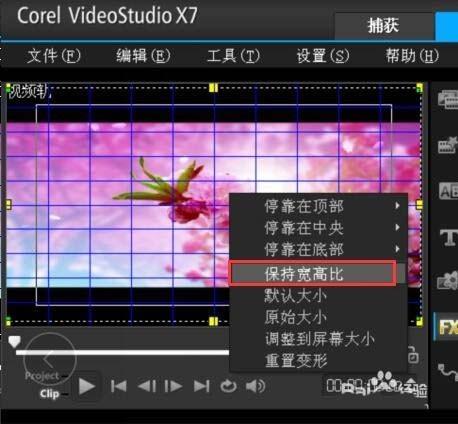Open the Media library panel icon
Viewport: 458px width, 424px height.
coord(448,99)
